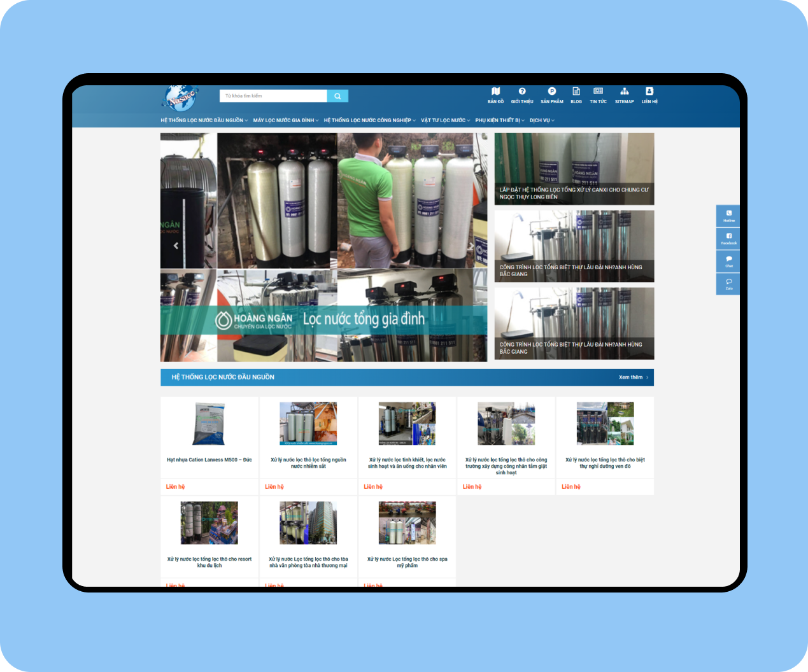
Task: Click lọc tinh khiết nước sinh hoạt title
Action: [x=408, y=463]
